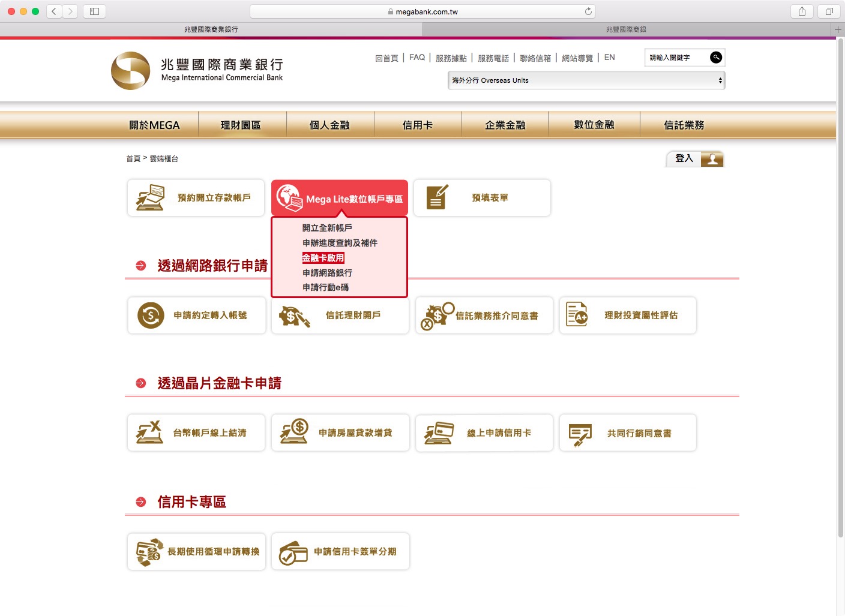Click the red arrow bullet beside 透過網路銀行申請
Viewport: 845px width, 616px height.
[141, 266]
